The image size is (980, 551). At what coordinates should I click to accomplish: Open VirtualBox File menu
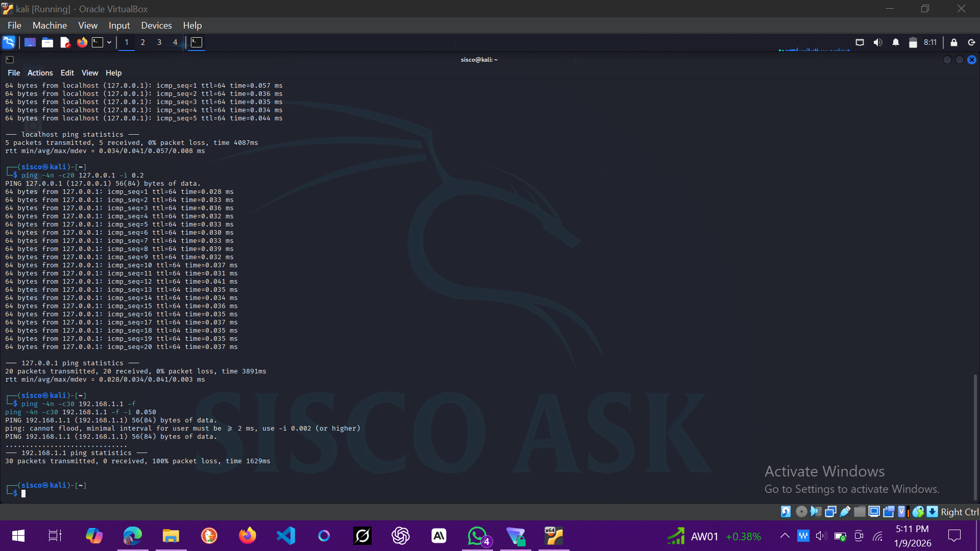coord(14,25)
